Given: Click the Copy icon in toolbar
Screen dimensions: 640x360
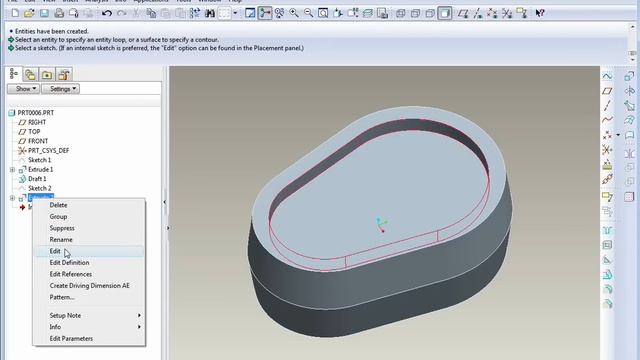Looking at the screenshot, I should [x=151, y=13].
